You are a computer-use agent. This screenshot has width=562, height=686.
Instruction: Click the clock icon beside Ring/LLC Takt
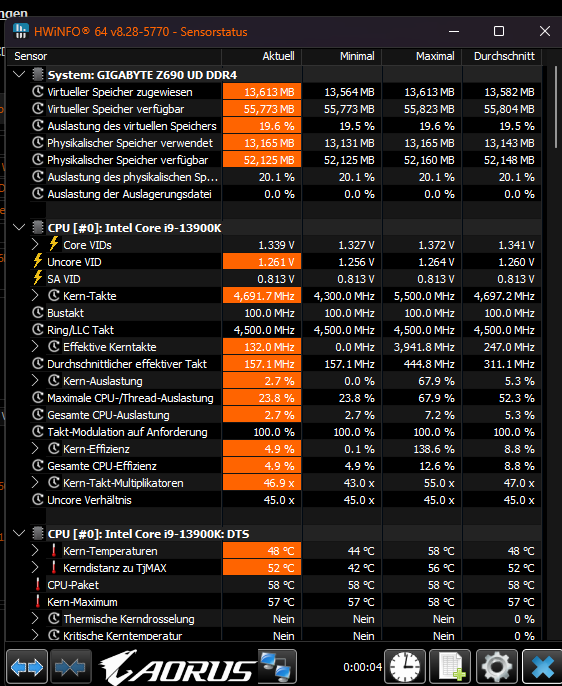(38, 329)
